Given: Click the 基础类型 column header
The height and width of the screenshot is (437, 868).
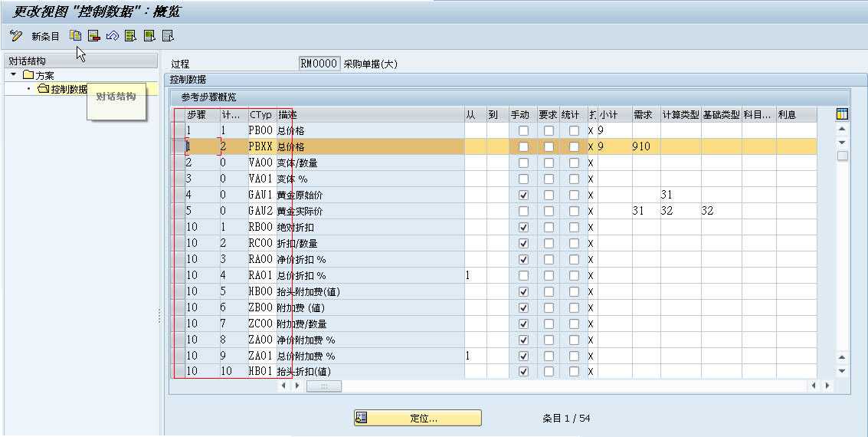Looking at the screenshot, I should point(722,115).
